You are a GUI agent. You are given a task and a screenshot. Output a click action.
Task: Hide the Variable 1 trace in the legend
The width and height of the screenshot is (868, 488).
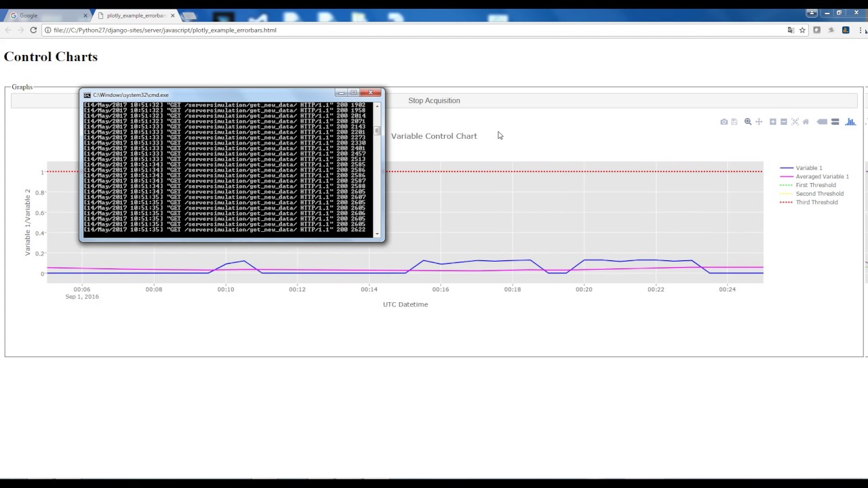(808, 167)
